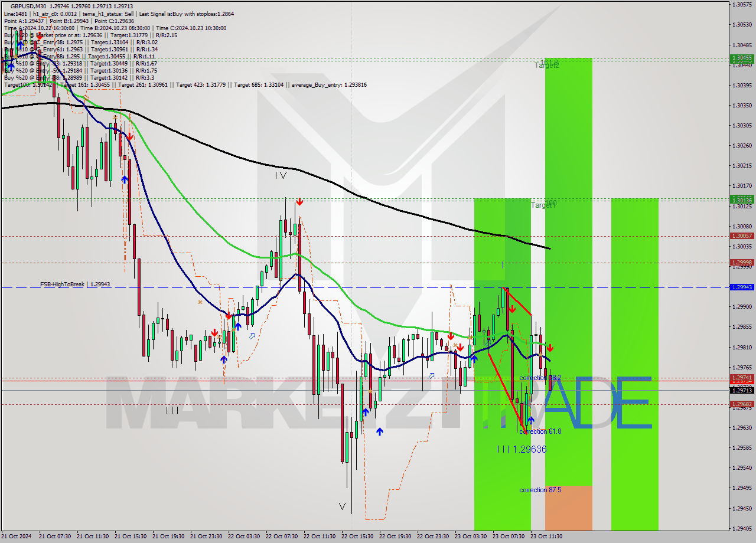Screen dimensions: 756x543
Task: Click the 1.29450 price scale value
Action: click(x=742, y=508)
